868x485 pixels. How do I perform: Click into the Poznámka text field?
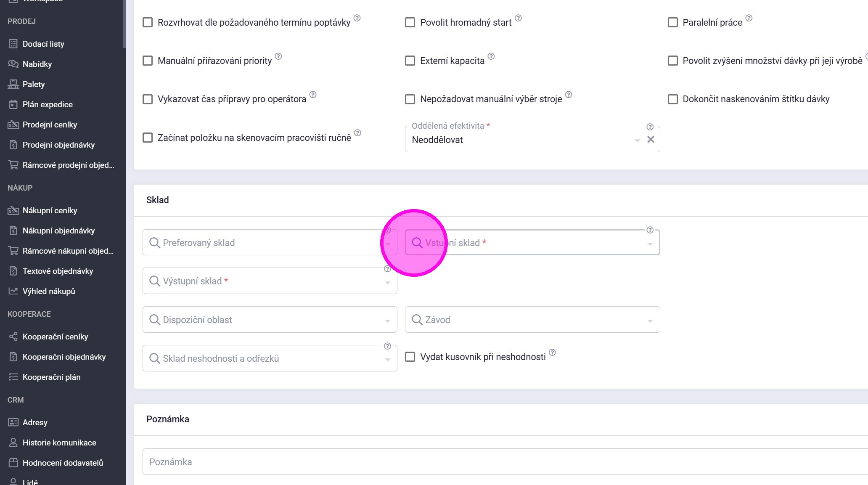505,462
